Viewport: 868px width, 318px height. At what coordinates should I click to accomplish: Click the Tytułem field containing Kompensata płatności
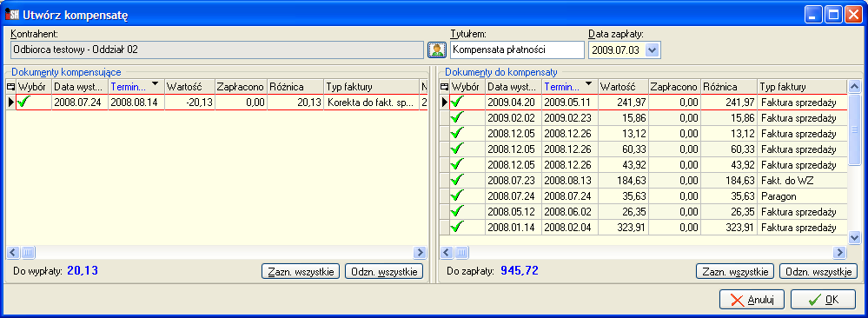point(517,50)
